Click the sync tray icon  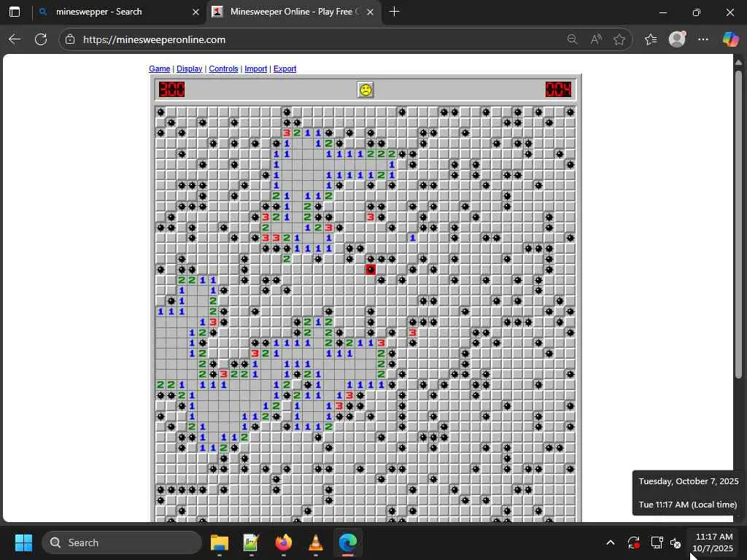(x=634, y=542)
